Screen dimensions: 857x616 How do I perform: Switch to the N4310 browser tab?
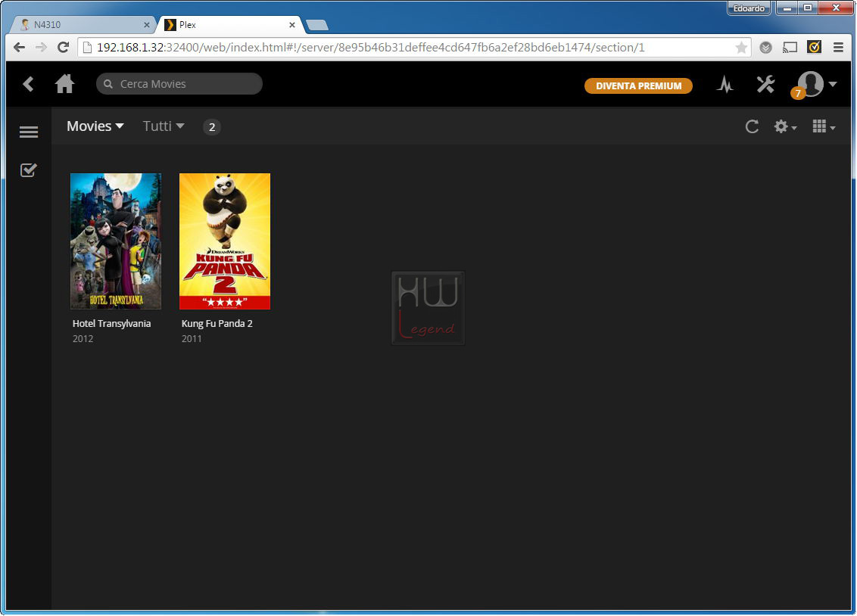click(x=82, y=24)
